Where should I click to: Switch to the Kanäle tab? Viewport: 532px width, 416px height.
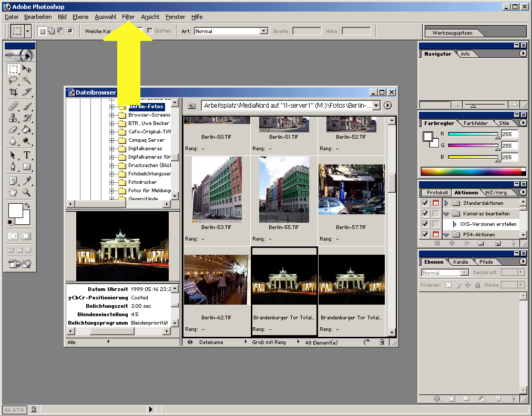pyautogui.click(x=461, y=262)
